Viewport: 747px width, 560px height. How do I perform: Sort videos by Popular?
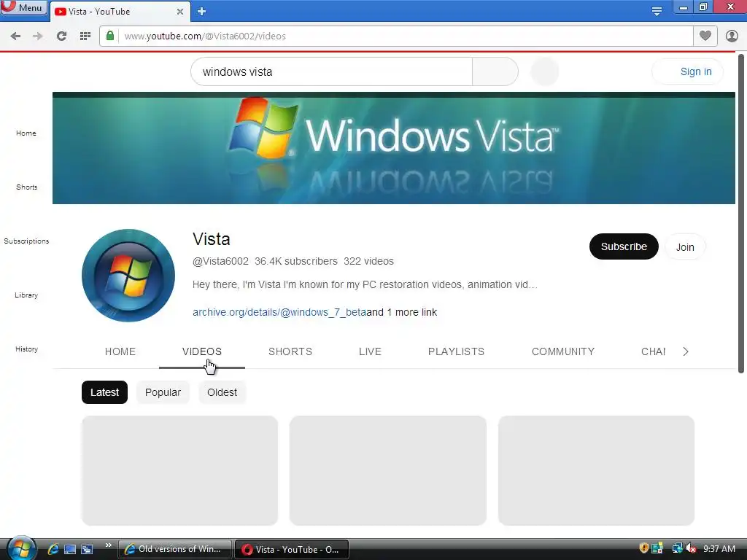pos(163,392)
